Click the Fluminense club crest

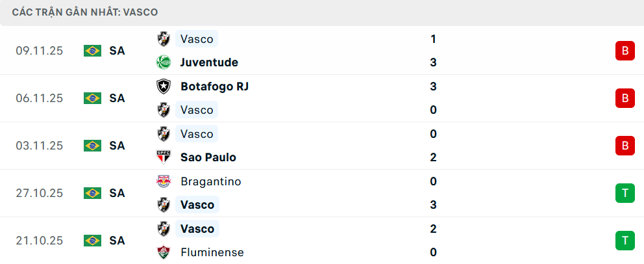pyautogui.click(x=164, y=252)
